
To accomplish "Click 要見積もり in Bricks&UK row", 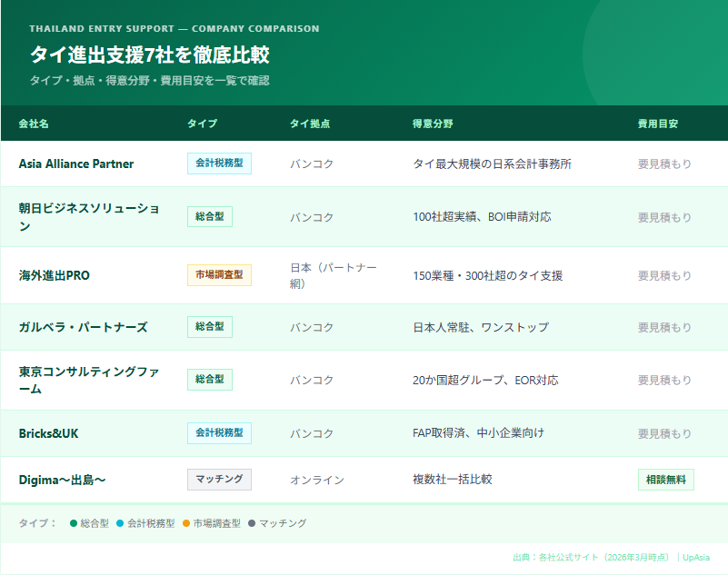I will [664, 433].
